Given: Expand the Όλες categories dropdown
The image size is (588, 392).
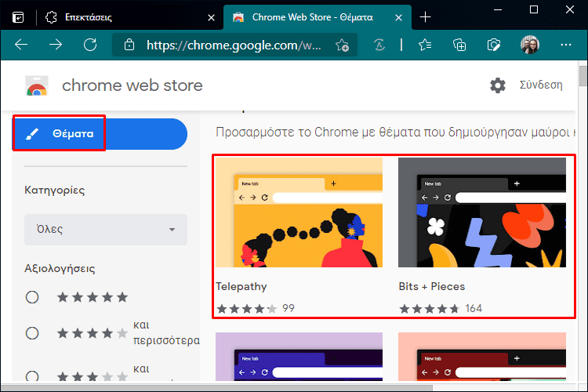Looking at the screenshot, I should click(x=106, y=230).
